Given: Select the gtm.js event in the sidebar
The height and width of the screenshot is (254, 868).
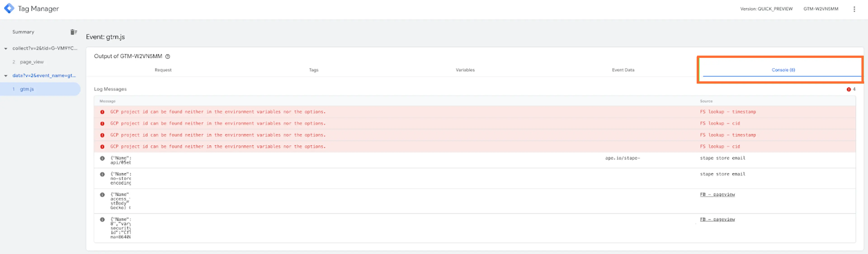Looking at the screenshot, I should [x=27, y=89].
